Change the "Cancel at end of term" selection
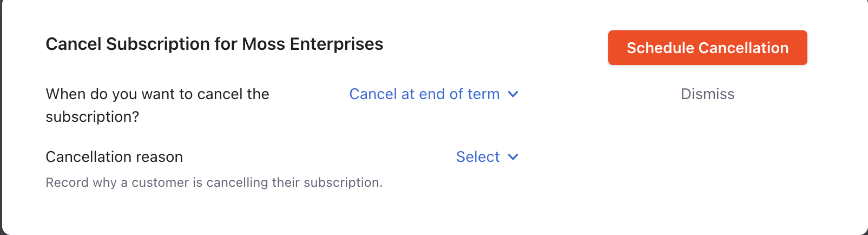The height and width of the screenshot is (235, 868). (x=424, y=94)
